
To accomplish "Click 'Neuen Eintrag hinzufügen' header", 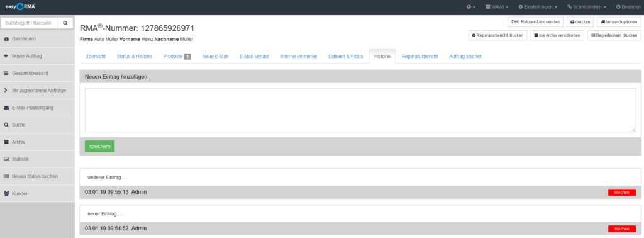I will (116, 76).
